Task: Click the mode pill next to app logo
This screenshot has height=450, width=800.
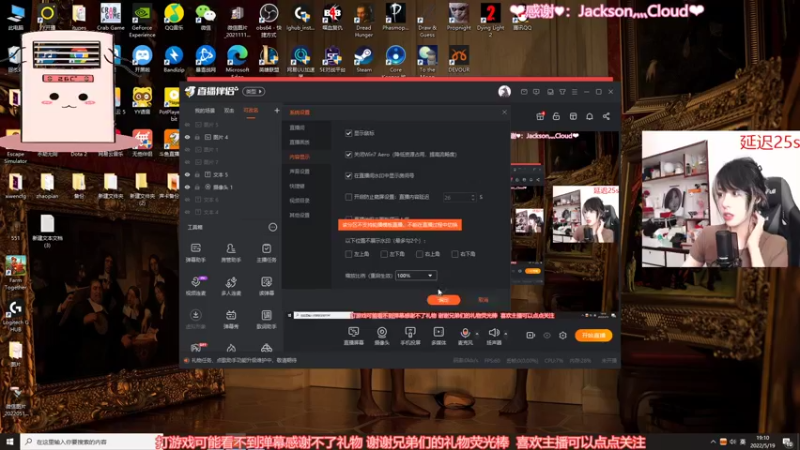Action: [254, 91]
